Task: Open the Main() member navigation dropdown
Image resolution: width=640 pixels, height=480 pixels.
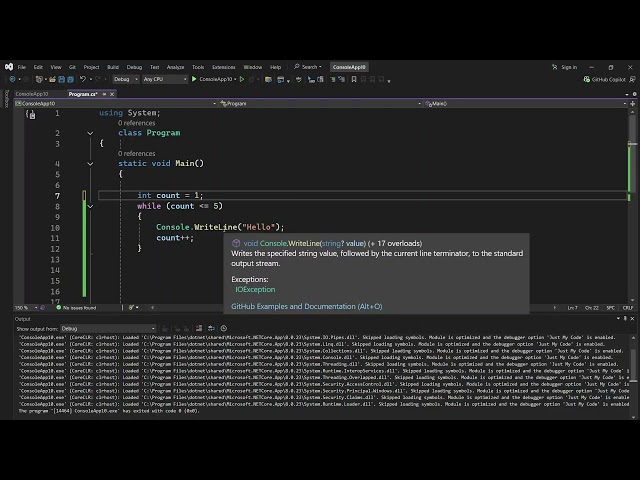Action: [525, 104]
